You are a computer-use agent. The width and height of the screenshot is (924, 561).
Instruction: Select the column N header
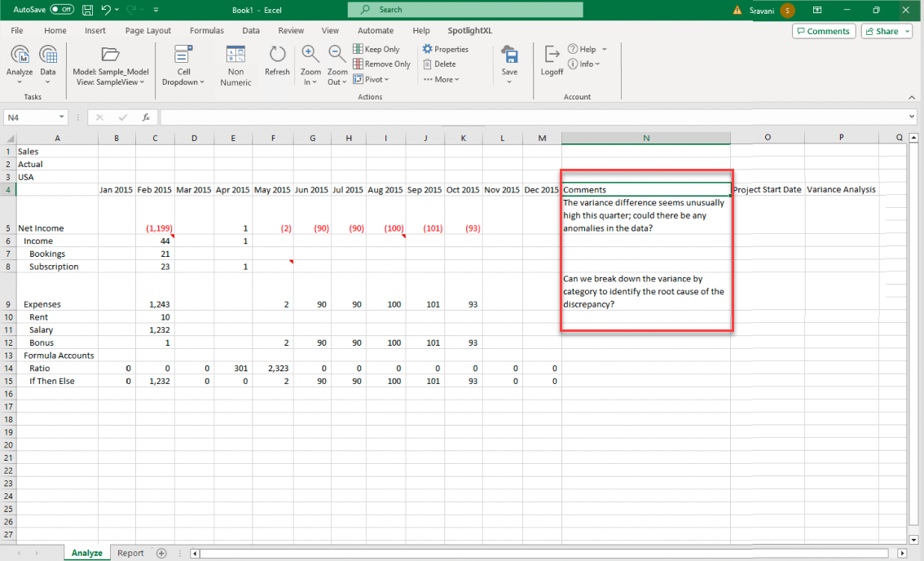(x=646, y=138)
